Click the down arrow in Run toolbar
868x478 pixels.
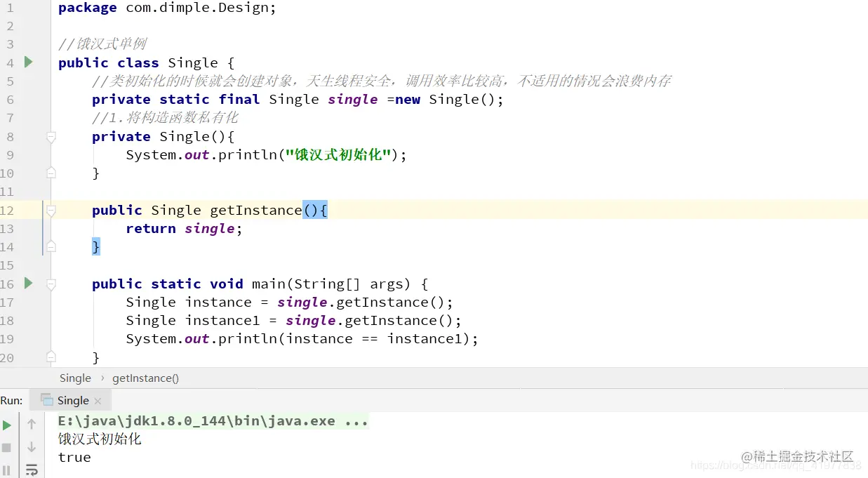click(x=32, y=447)
